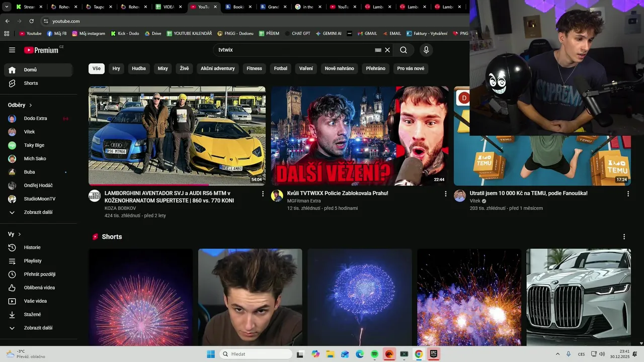Switch to the Grand browser tab
Image resolution: width=644 pixels, height=362 pixels.
tap(273, 7)
